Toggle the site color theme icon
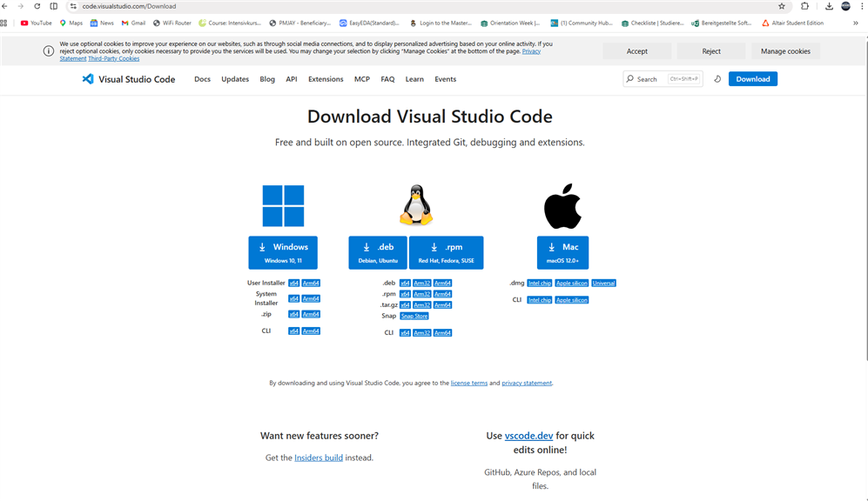Screen dimensions: 868x501 [717, 79]
